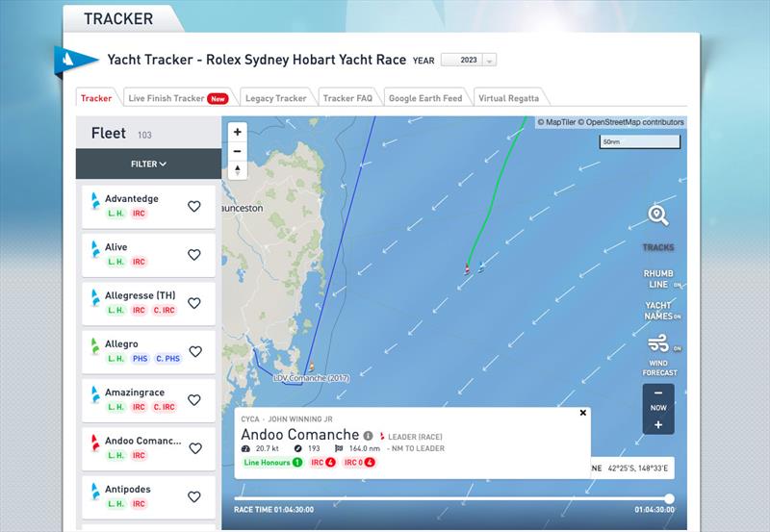Select Antipodes sail icon in fleet list

(95, 491)
